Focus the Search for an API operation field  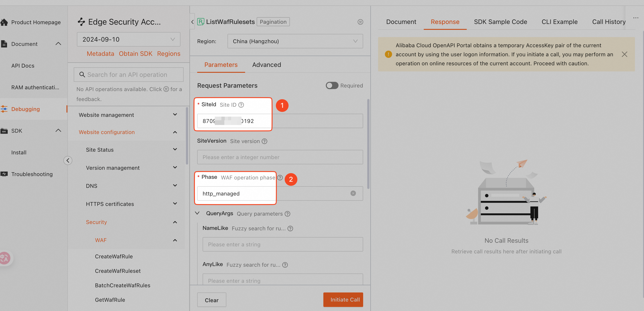coord(128,74)
